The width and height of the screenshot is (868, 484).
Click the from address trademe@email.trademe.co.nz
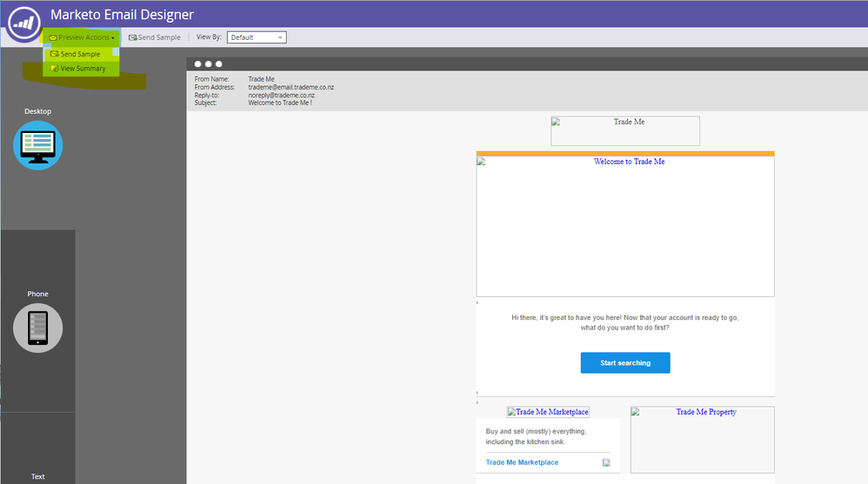coord(291,88)
